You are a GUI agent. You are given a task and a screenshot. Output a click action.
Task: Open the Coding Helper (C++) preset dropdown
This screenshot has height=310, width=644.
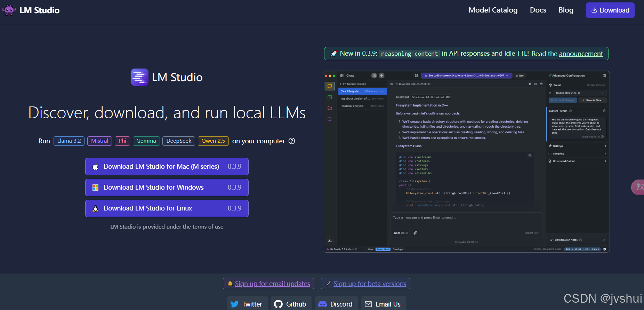point(580,93)
